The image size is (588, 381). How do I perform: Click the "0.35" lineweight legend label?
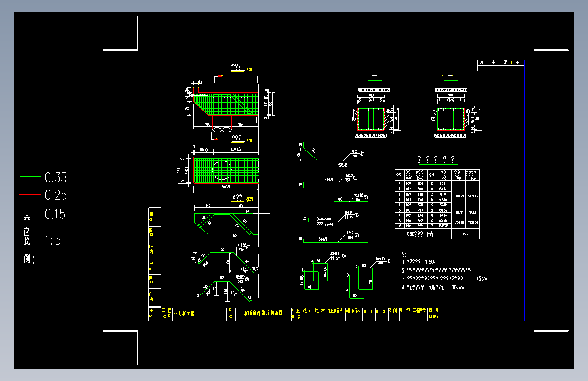point(56,178)
